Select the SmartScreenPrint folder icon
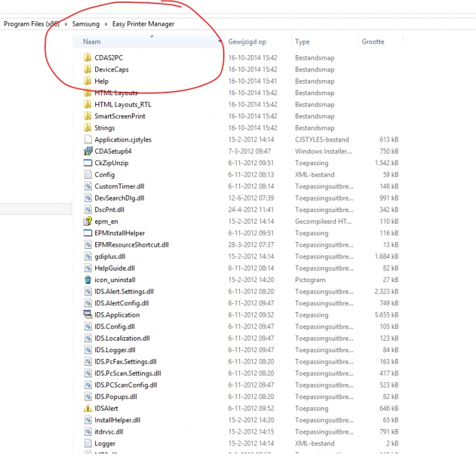 coord(88,116)
